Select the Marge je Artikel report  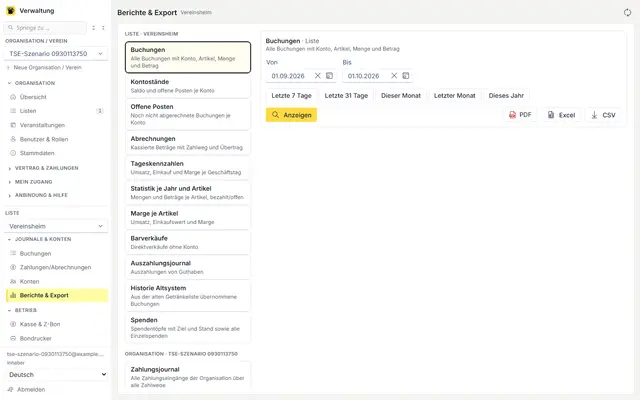(188, 218)
